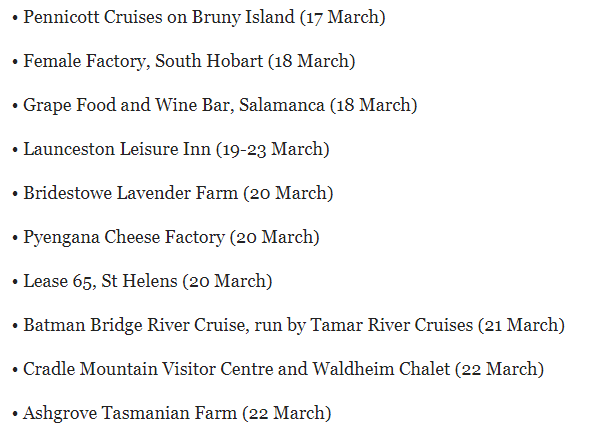Screen dimensions: 601x437
Task: Click the (19-23 March) date range
Action: pyautogui.click(x=273, y=150)
